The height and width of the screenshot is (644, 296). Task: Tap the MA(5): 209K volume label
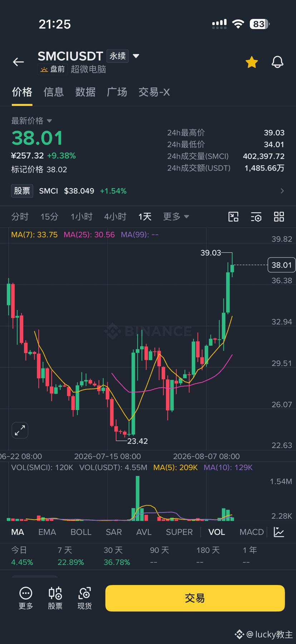(x=176, y=467)
